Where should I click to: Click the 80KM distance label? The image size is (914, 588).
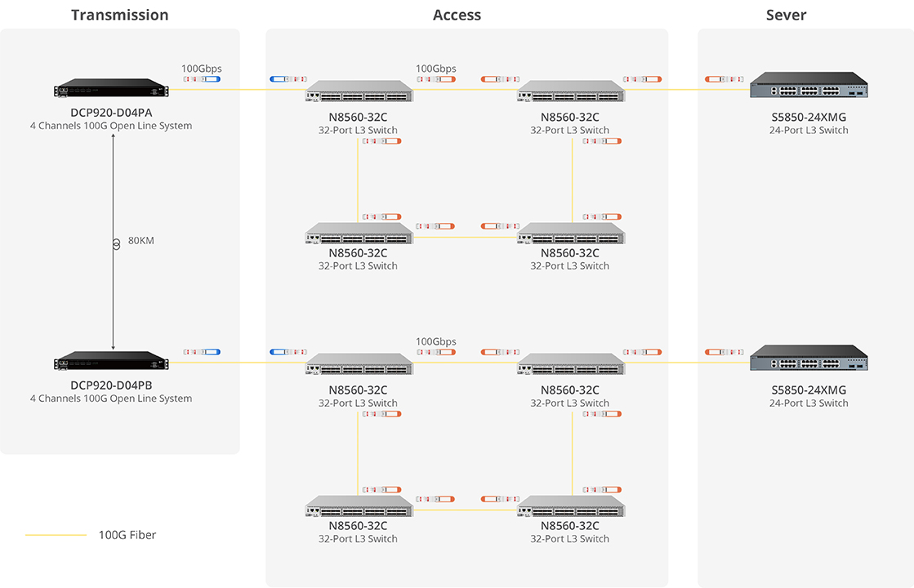tap(141, 242)
